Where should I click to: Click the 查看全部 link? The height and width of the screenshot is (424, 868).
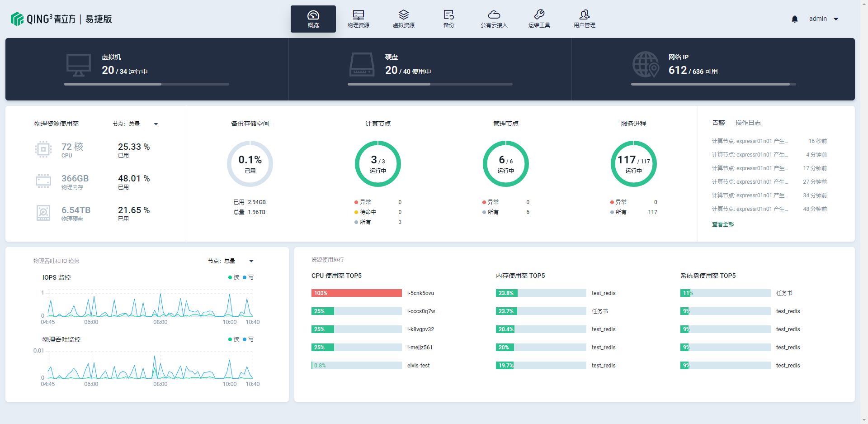tap(722, 224)
